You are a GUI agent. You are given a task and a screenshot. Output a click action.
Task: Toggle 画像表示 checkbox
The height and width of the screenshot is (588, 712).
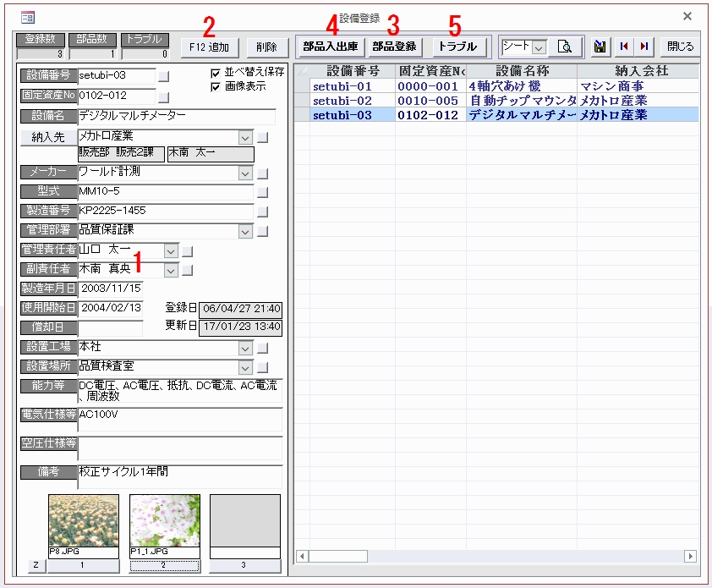coord(216,87)
